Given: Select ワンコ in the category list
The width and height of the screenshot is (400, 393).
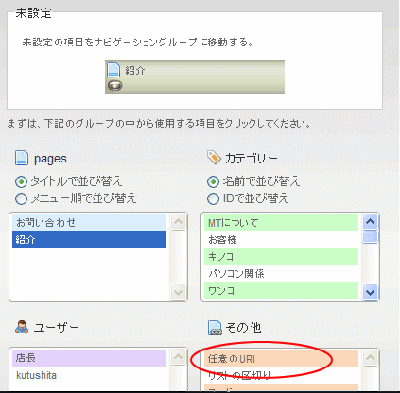Looking at the screenshot, I should (281, 291).
